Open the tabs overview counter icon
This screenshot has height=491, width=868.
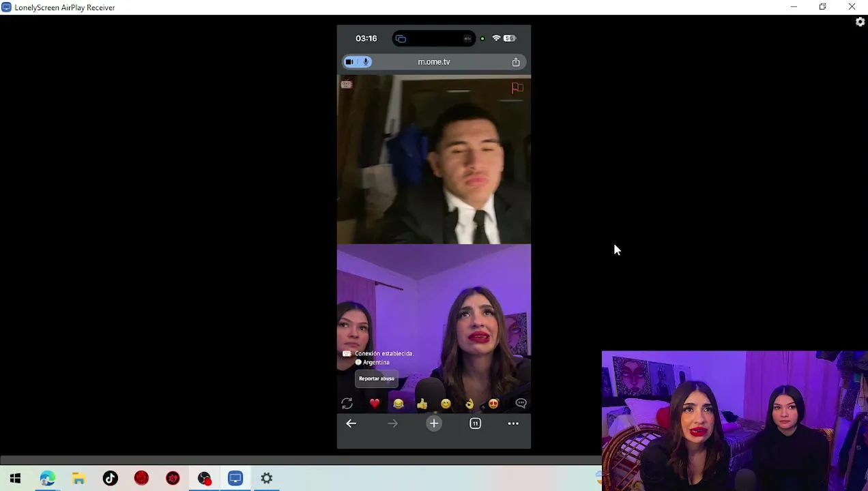pos(476,423)
